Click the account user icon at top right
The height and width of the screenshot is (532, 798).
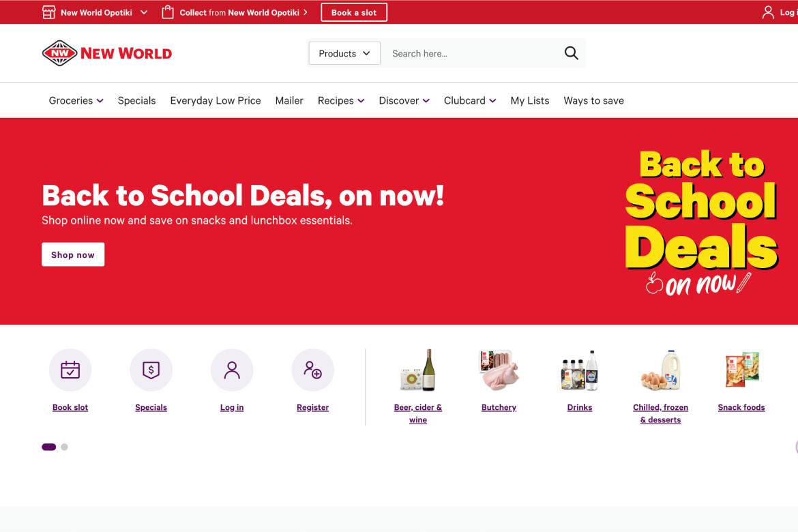[x=768, y=12]
